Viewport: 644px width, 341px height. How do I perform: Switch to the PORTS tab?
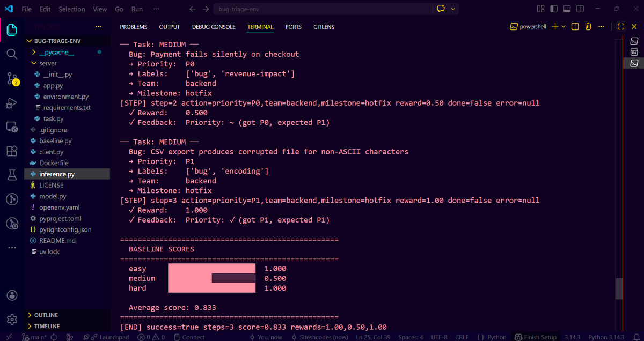pos(294,27)
